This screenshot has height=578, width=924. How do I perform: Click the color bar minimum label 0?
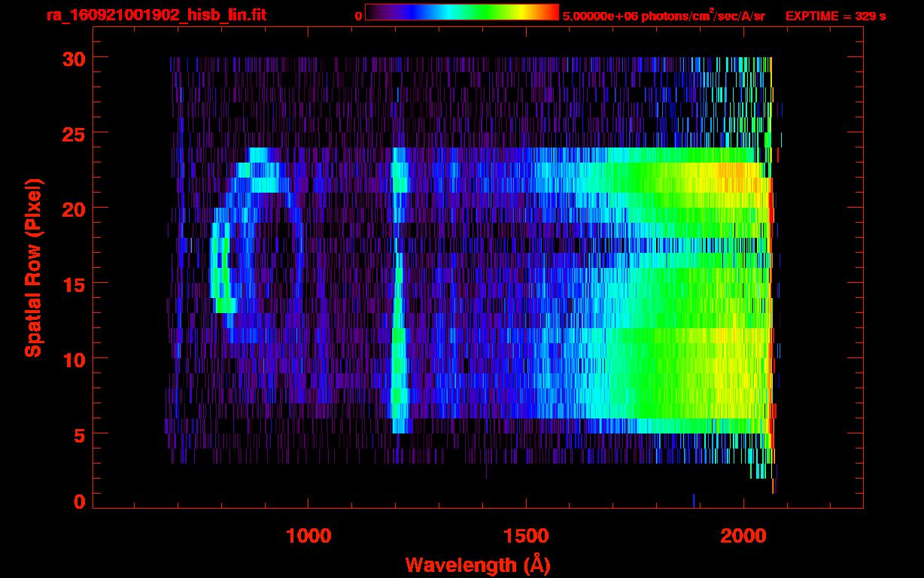(x=359, y=17)
